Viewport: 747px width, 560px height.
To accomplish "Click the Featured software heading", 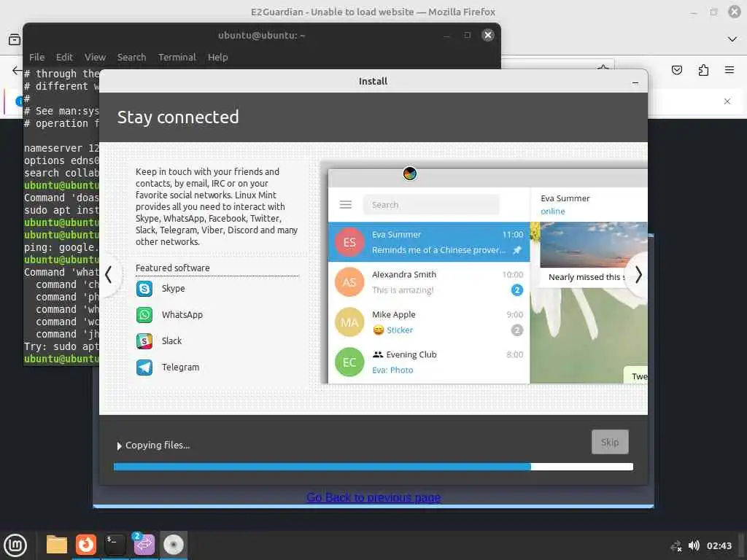I will point(172,268).
